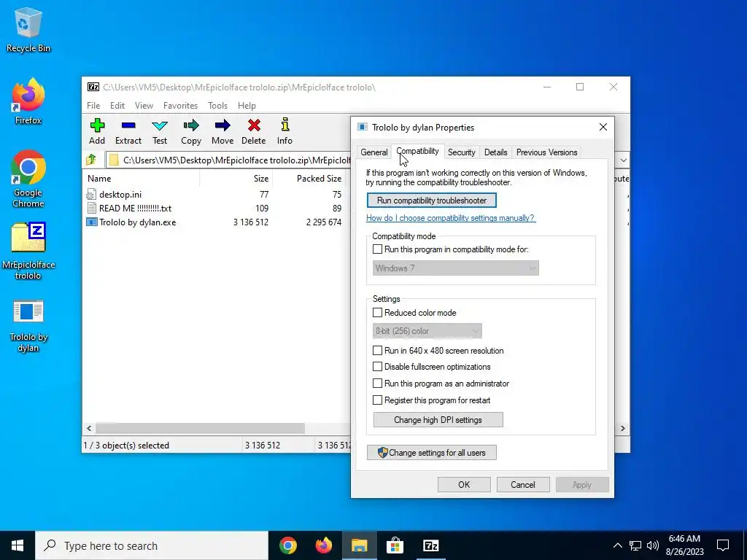The height and width of the screenshot is (560, 747).
Task: Click the 7-Zip path address field
Action: pyautogui.click(x=228, y=160)
